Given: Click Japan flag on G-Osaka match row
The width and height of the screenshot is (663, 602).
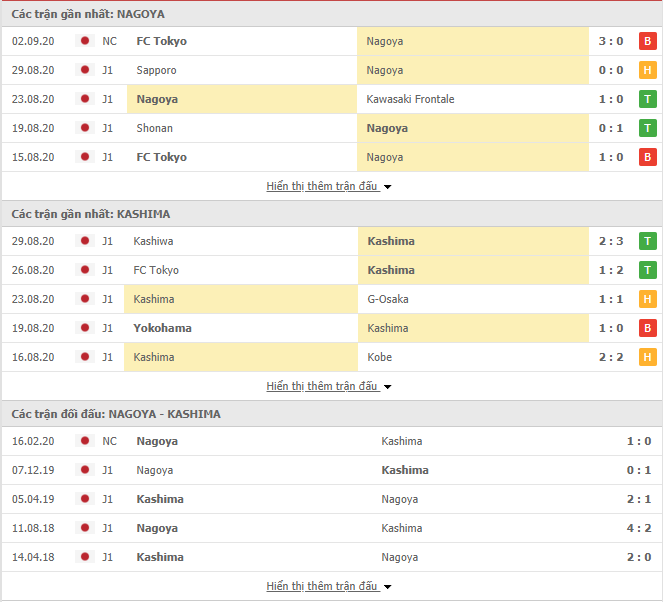Looking at the screenshot, I should [x=84, y=299].
